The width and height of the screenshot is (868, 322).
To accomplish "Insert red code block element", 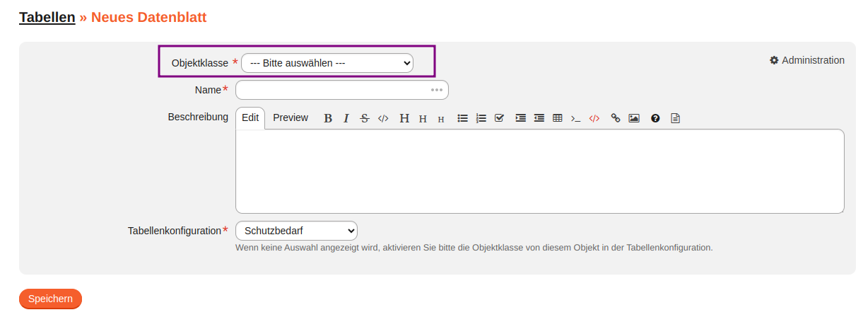I will (594, 118).
